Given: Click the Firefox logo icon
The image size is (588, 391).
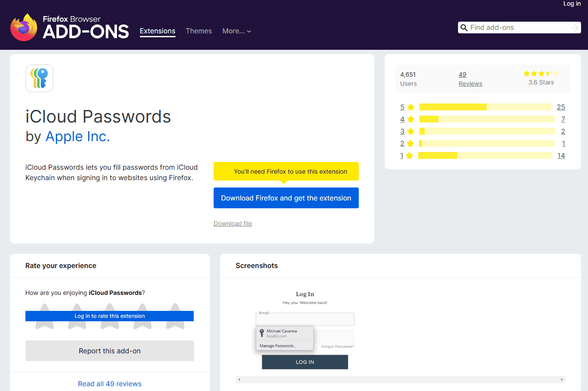Looking at the screenshot, I should pyautogui.click(x=24, y=27).
